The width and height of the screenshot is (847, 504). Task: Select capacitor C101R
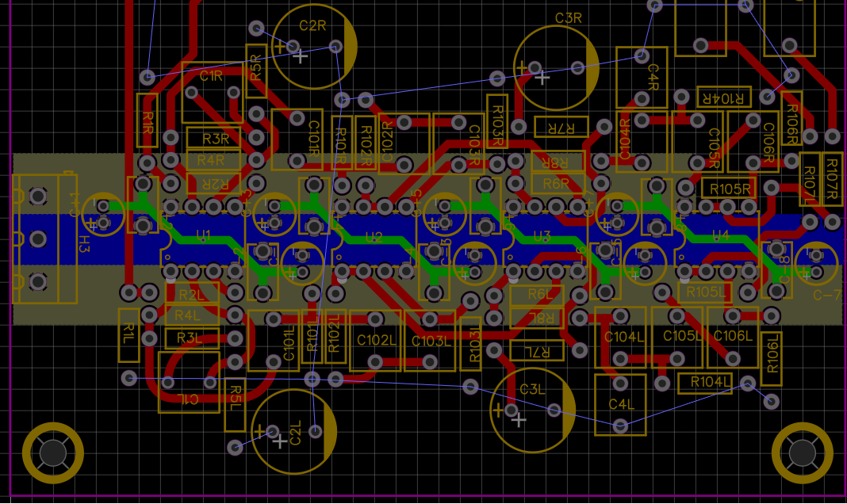click(297, 139)
